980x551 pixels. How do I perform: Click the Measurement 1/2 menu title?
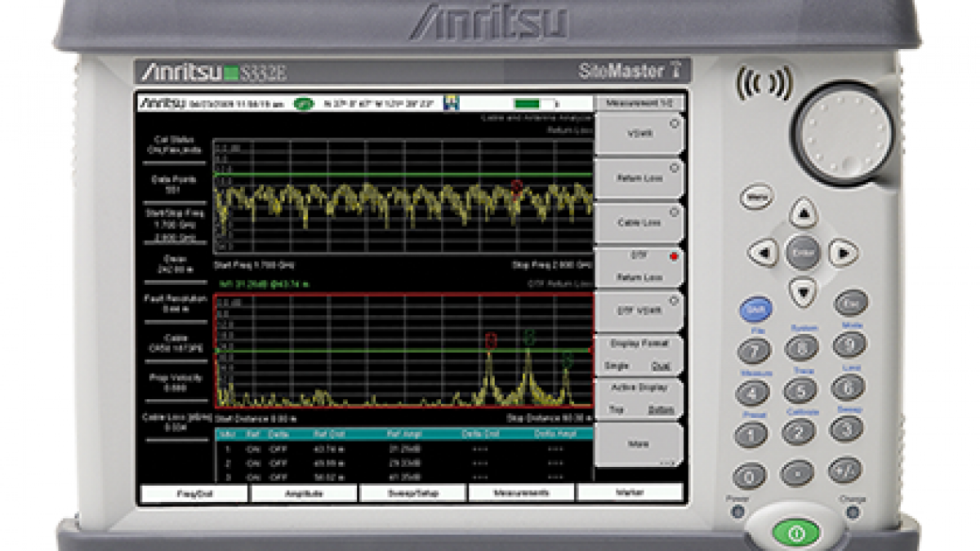[639, 104]
